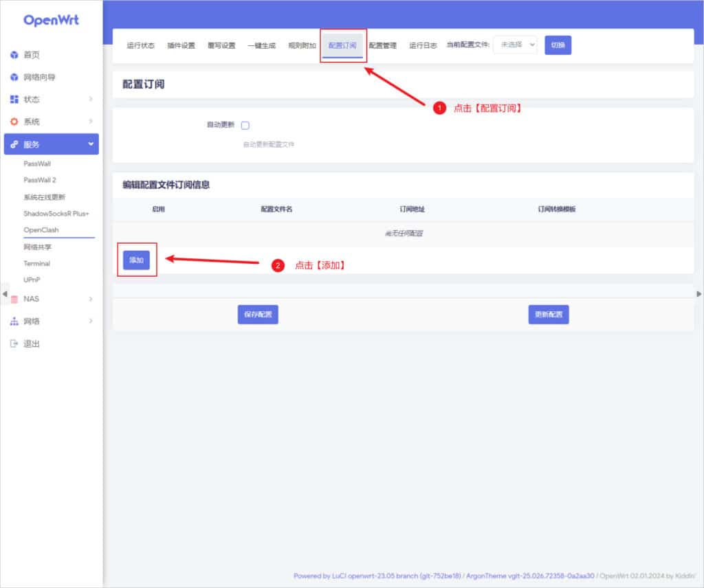The width and height of the screenshot is (704, 588).
Task: Collapse the 服务 menu chevron
Action: click(91, 144)
